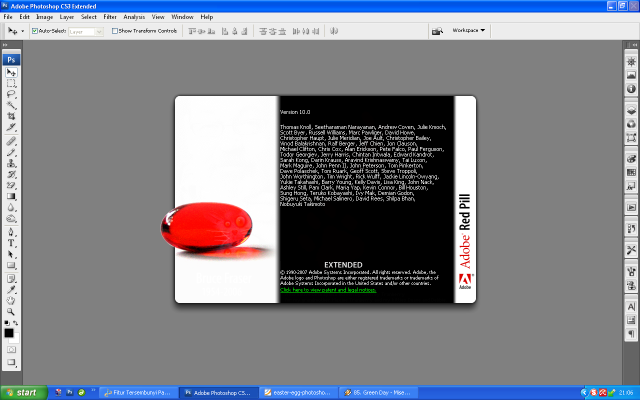The height and width of the screenshot is (400, 640).
Task: Select the Zoom magnifier tool
Action: click(x=11, y=312)
